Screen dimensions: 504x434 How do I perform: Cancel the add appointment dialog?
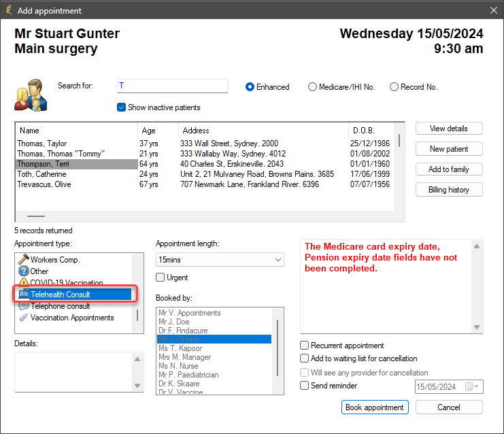[x=449, y=407]
